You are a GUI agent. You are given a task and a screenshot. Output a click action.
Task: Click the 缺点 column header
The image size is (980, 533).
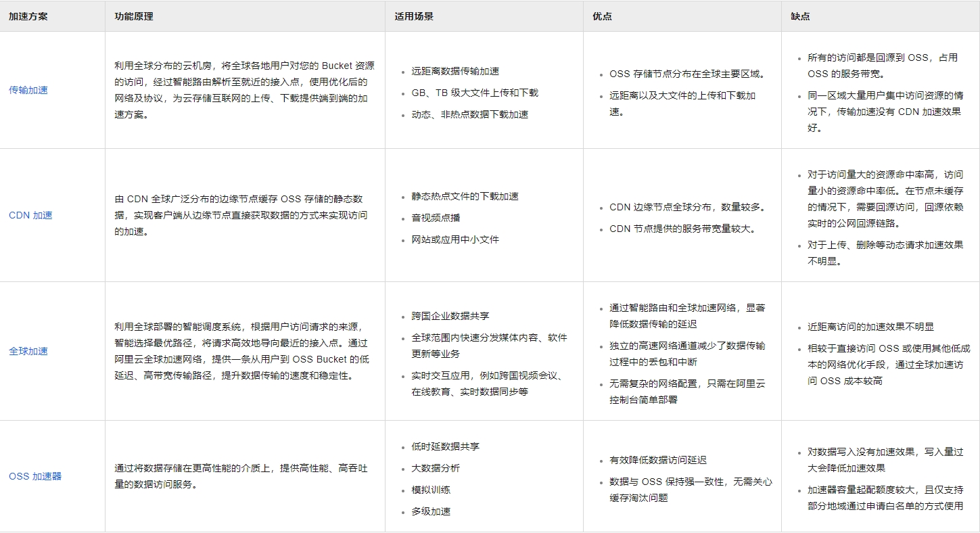[x=800, y=16]
